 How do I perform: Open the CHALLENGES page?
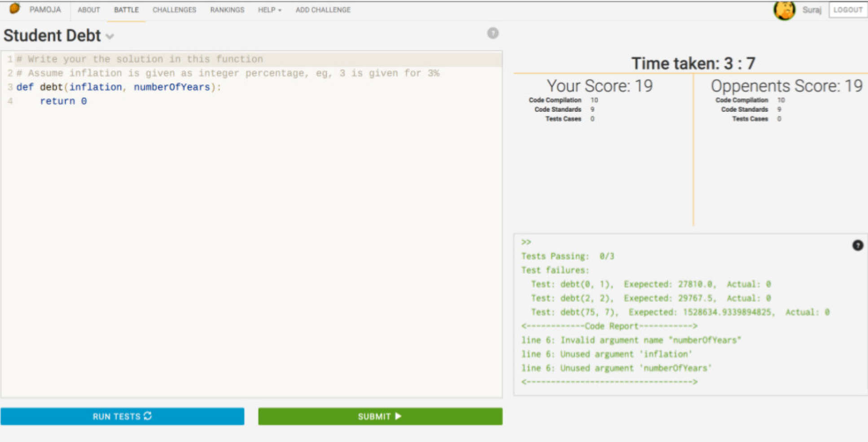pos(174,10)
